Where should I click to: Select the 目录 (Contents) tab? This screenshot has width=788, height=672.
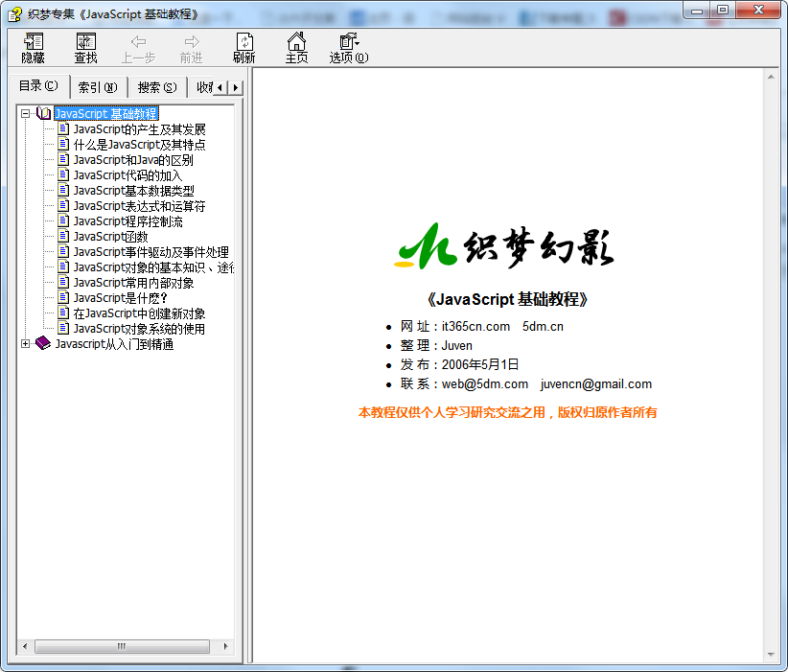[x=38, y=86]
